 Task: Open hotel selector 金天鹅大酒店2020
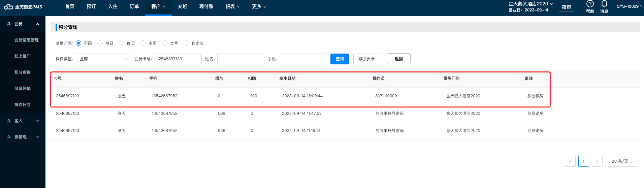[x=530, y=4]
